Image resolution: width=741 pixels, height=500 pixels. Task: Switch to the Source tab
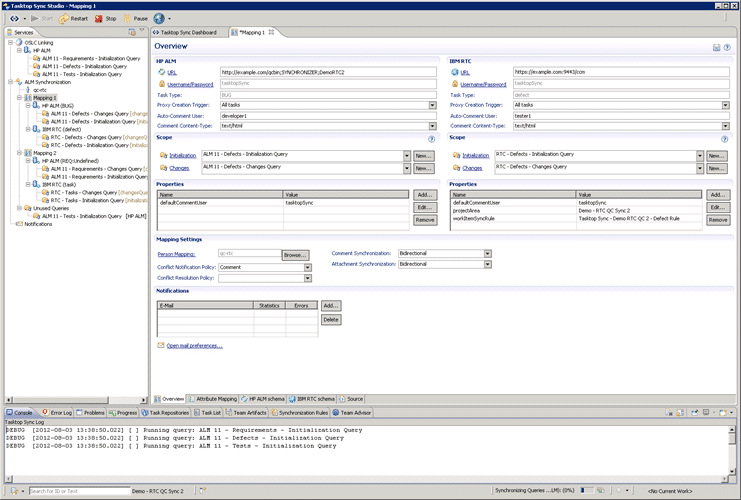coord(351,399)
